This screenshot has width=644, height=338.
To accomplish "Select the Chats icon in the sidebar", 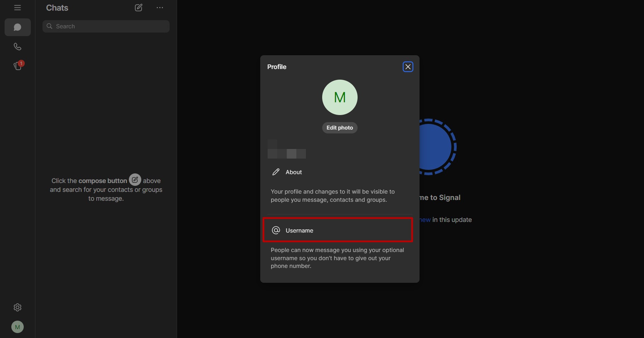I will click(17, 27).
